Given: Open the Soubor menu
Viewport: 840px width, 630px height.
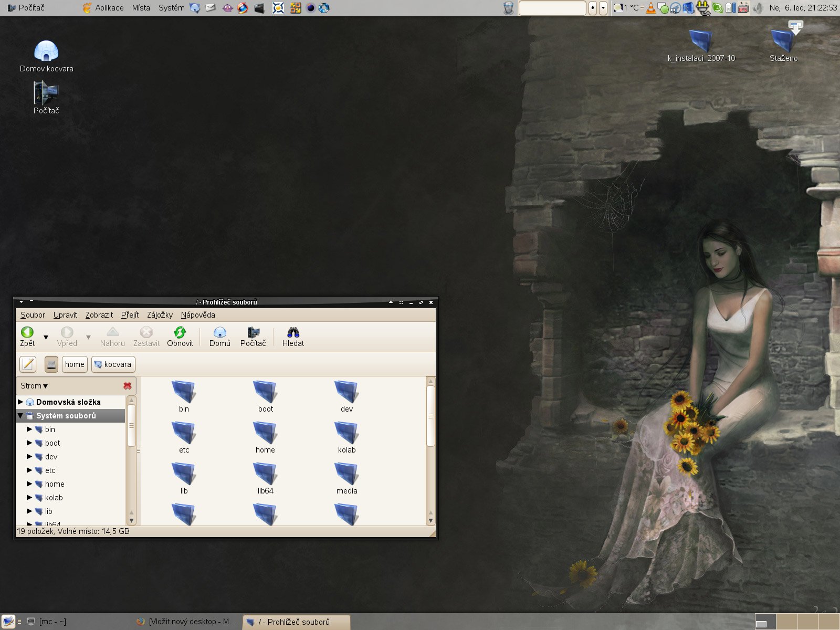Looking at the screenshot, I should (x=33, y=315).
